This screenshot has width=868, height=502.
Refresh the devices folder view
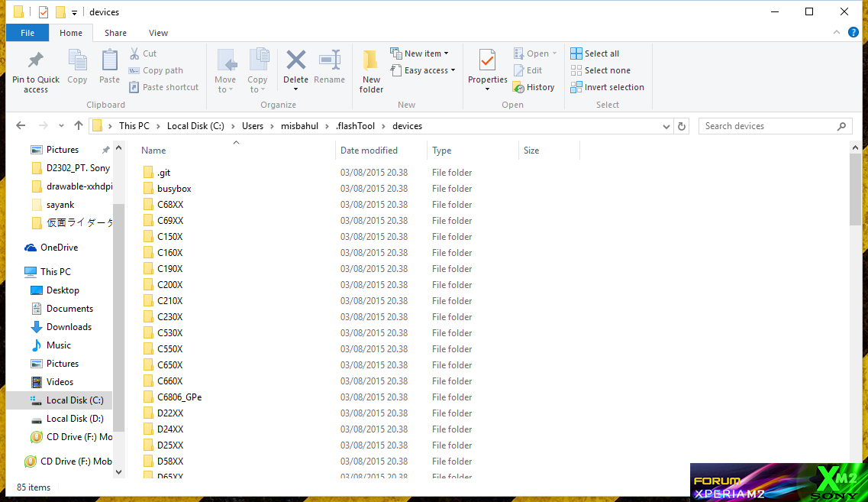(x=682, y=125)
